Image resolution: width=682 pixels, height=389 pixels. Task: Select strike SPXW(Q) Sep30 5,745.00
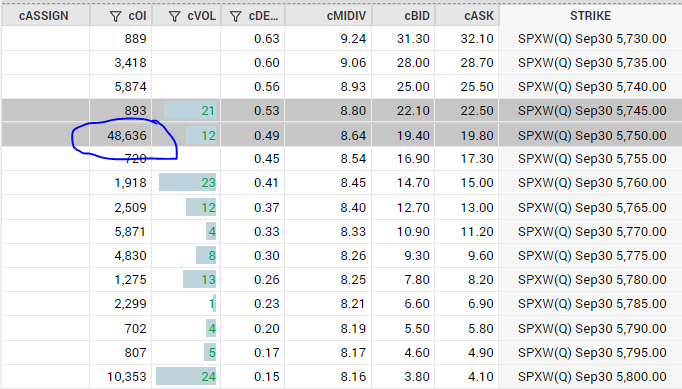click(x=592, y=111)
